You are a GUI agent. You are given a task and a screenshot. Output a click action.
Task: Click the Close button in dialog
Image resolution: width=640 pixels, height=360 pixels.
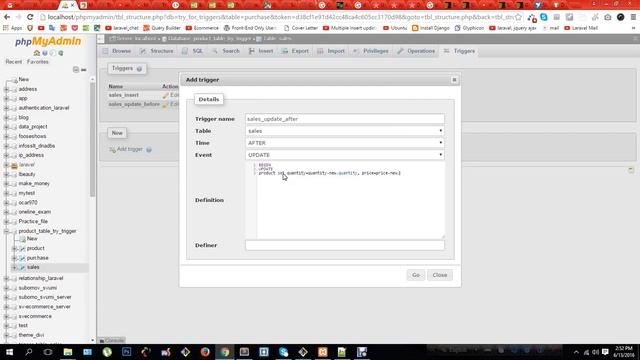440,275
